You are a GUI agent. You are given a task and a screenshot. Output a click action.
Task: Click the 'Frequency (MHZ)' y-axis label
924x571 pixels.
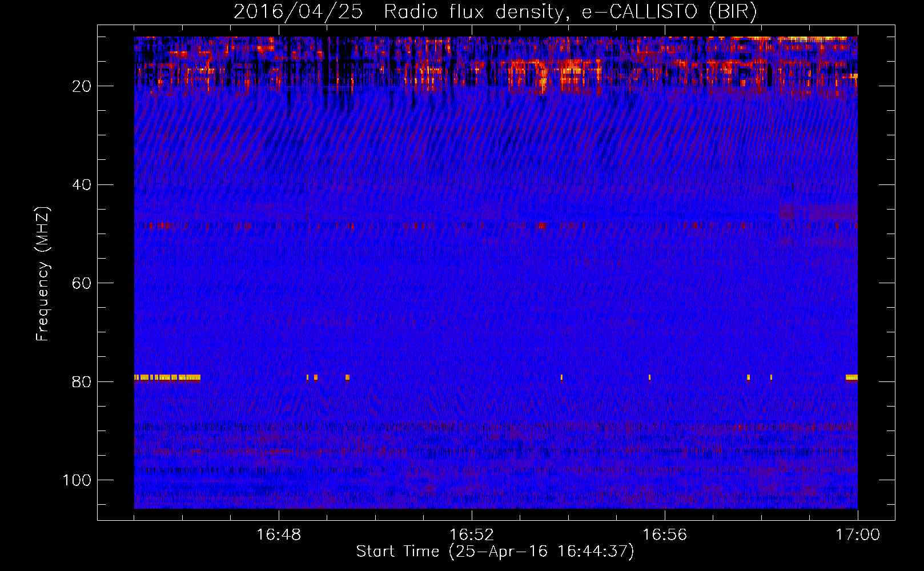pyautogui.click(x=43, y=274)
